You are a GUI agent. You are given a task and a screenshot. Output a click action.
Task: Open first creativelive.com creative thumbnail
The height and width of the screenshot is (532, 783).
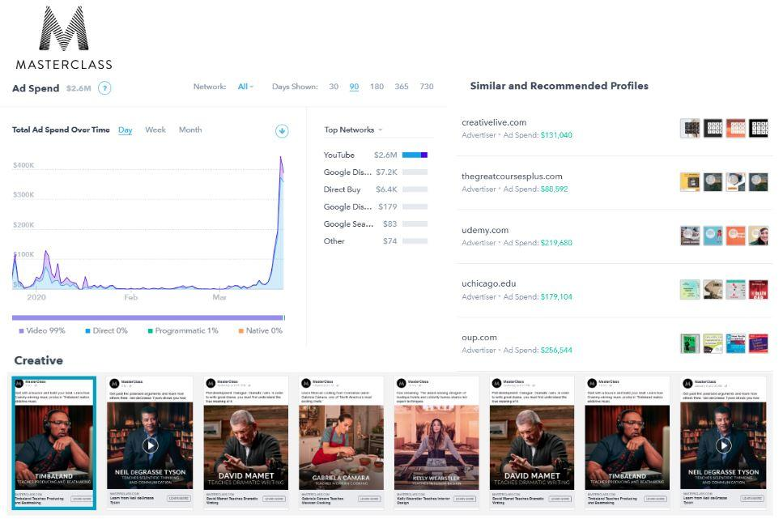690,129
